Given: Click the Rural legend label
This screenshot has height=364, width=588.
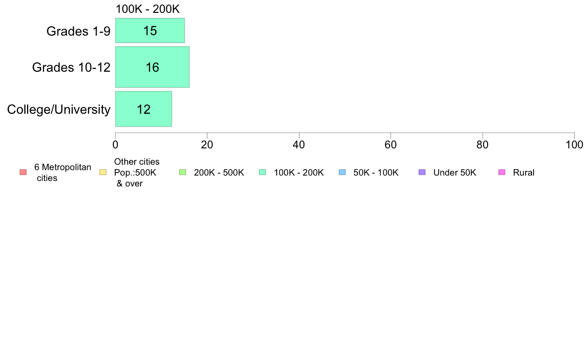Looking at the screenshot, I should pos(524,173).
